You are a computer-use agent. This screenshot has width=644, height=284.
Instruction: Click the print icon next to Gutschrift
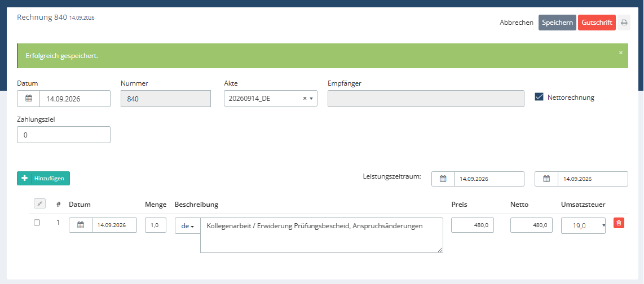coord(624,23)
